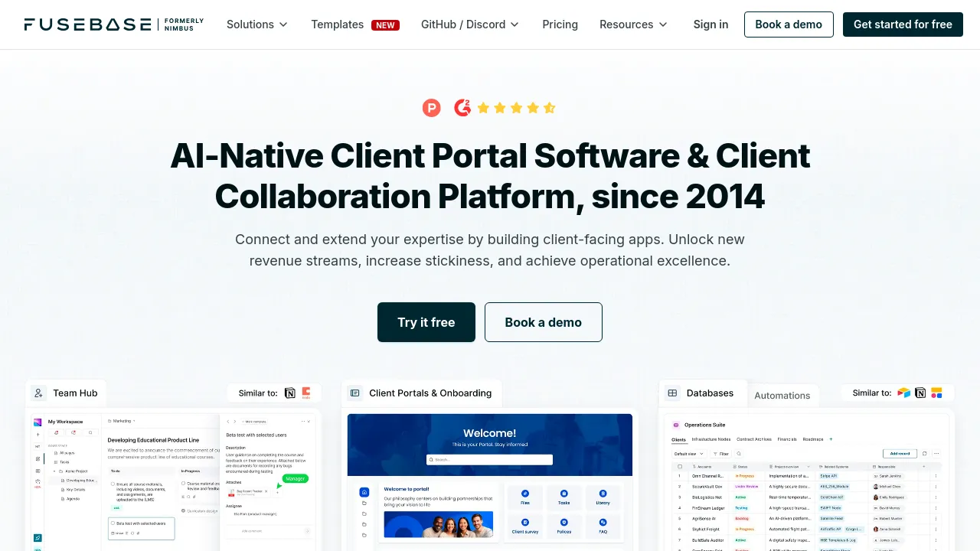
Task: Expand the Project overview column dropdown arrow
Action: pyautogui.click(x=808, y=467)
